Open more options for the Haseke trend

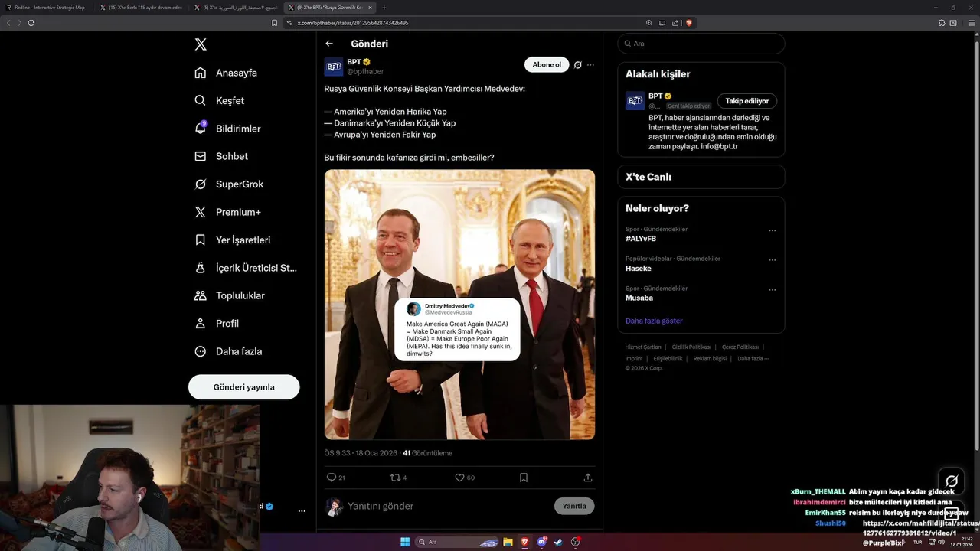click(x=773, y=260)
